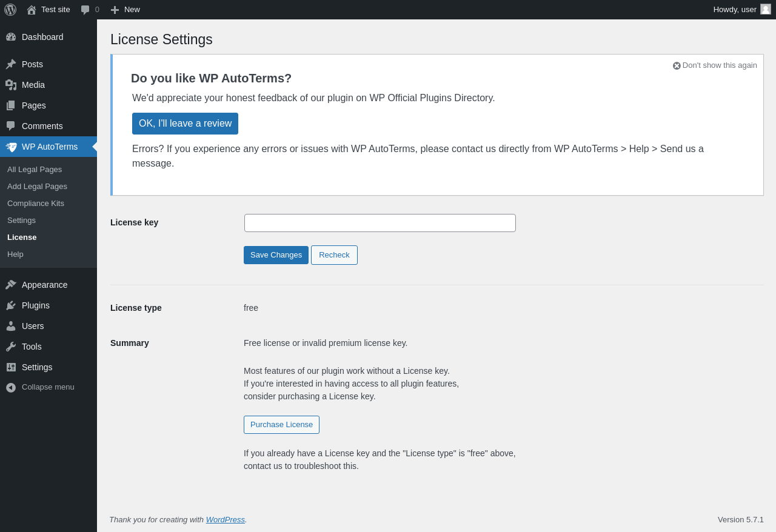Click the user avatar in admin bar

[766, 9]
